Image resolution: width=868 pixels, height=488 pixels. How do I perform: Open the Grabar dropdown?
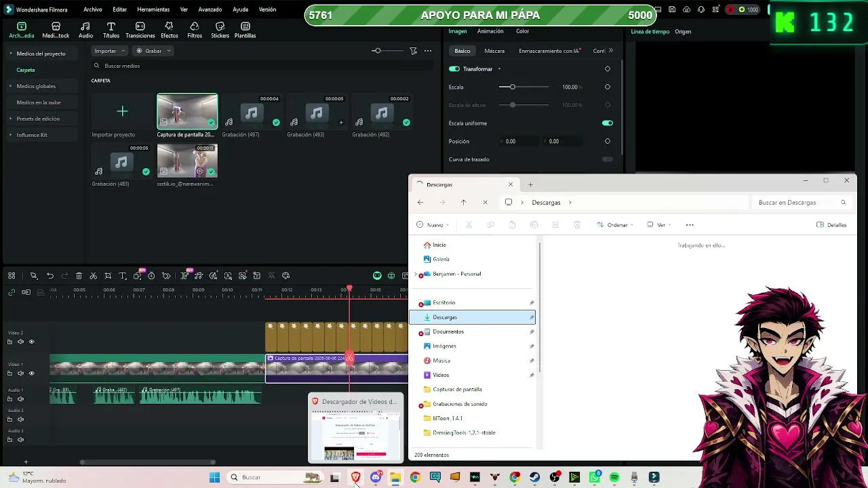pyautogui.click(x=153, y=51)
